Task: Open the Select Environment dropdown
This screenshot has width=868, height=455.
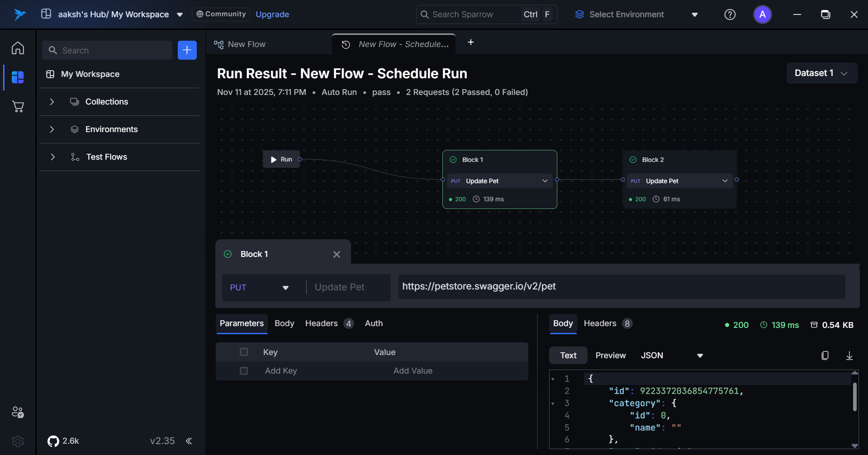Action: tap(636, 14)
